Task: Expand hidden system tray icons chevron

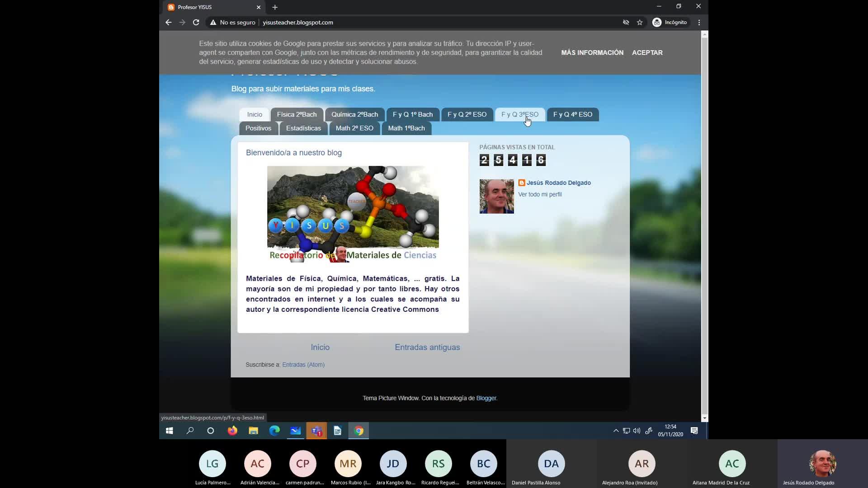Action: click(x=616, y=431)
